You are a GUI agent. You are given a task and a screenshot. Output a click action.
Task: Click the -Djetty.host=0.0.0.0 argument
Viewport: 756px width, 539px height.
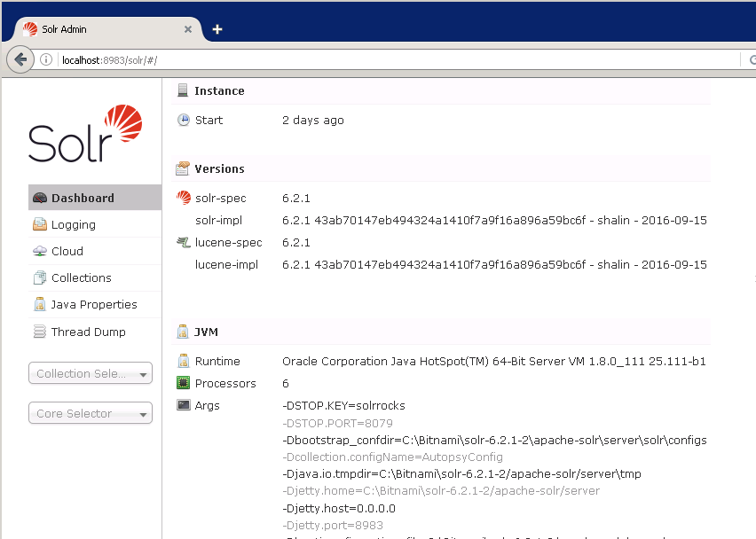click(x=339, y=508)
